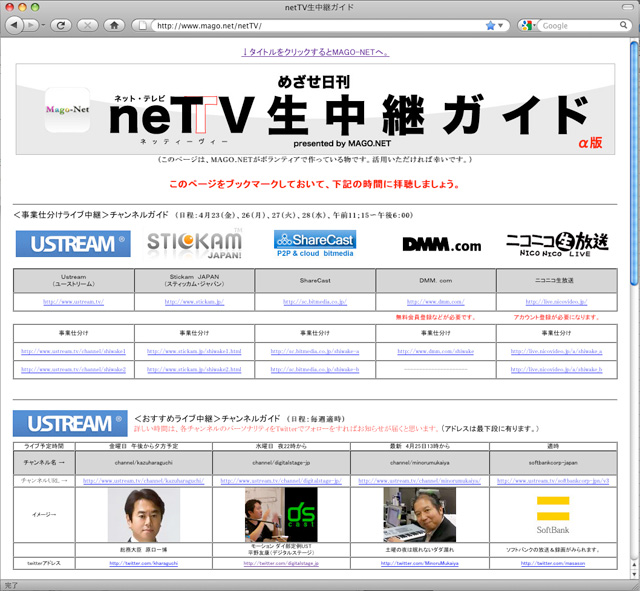Open the stickam shiwake1.html link

[x=194, y=351]
